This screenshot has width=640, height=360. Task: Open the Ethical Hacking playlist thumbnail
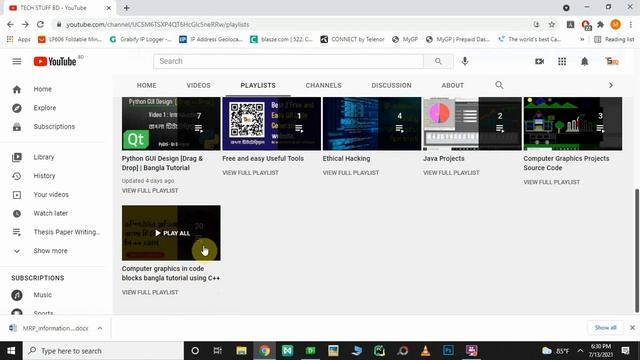coord(372,124)
